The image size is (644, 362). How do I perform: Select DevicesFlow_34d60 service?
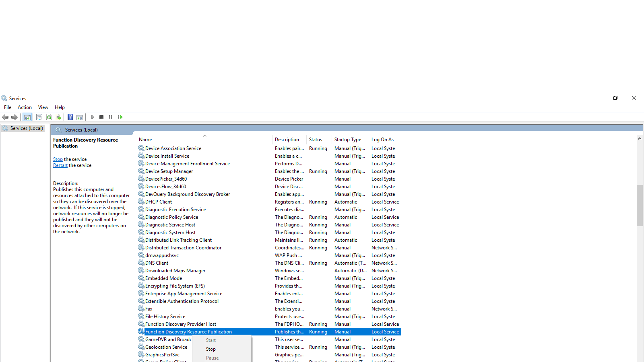[269, 187]
